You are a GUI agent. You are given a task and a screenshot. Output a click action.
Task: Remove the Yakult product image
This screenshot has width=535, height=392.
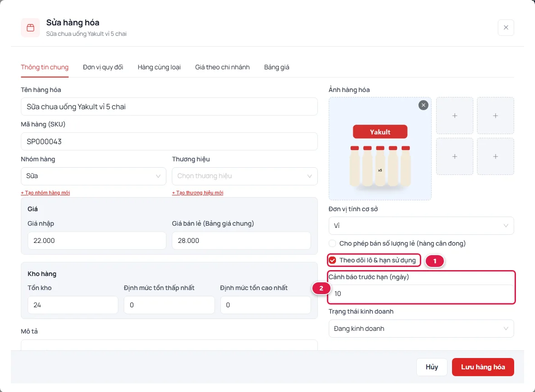pyautogui.click(x=423, y=105)
